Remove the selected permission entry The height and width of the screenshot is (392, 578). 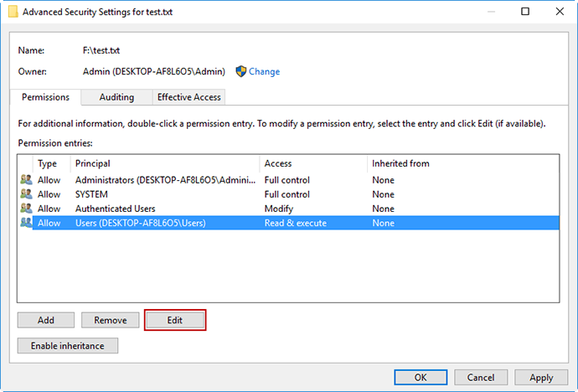click(x=111, y=320)
